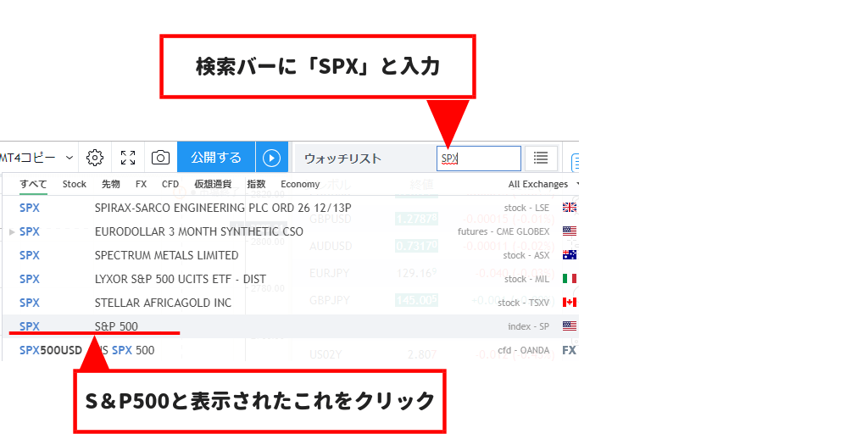Screen dimensions: 868x434
Task: Expand the EURODOLLAR 3 MONTH futures row
Action: pyautogui.click(x=12, y=232)
